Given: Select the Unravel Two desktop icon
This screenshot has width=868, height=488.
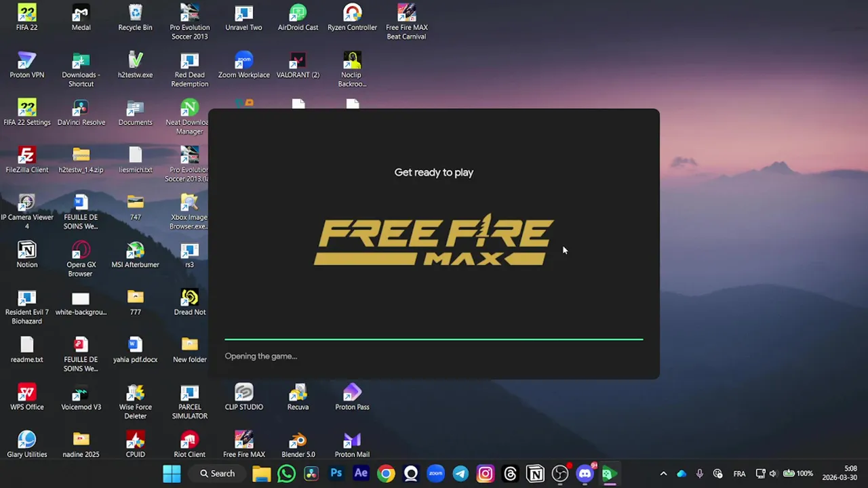Looking at the screenshot, I should click(243, 18).
